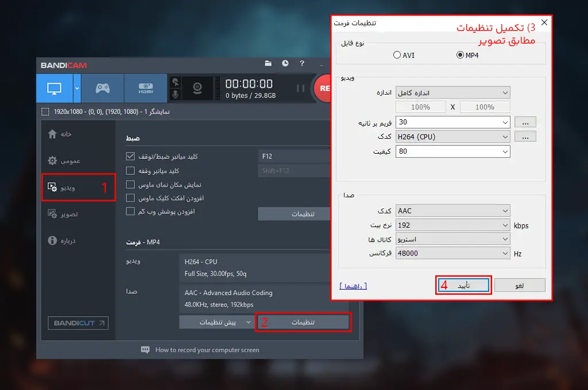This screenshot has height=390, width=588.
Task: Open the AAC audio codec dropdown
Action: pyautogui.click(x=452, y=210)
